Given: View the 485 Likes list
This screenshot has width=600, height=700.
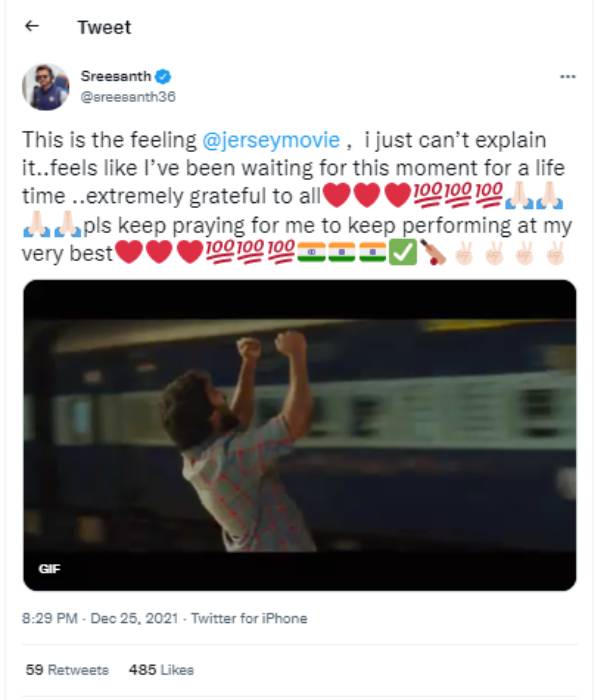Looking at the screenshot, I should (161, 669).
